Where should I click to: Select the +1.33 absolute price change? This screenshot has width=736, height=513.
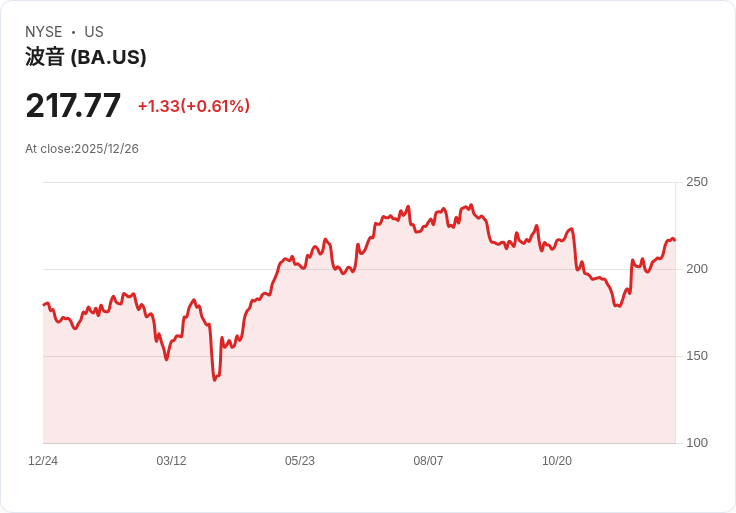point(158,106)
